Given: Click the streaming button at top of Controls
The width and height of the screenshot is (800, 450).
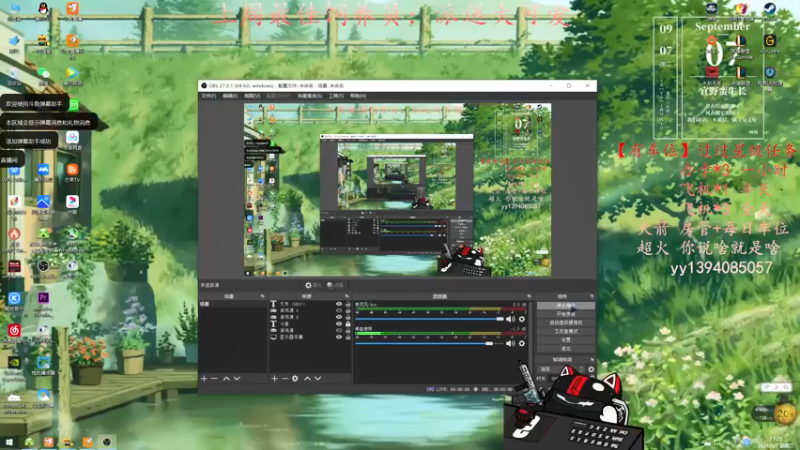Looking at the screenshot, I should pos(565,306).
